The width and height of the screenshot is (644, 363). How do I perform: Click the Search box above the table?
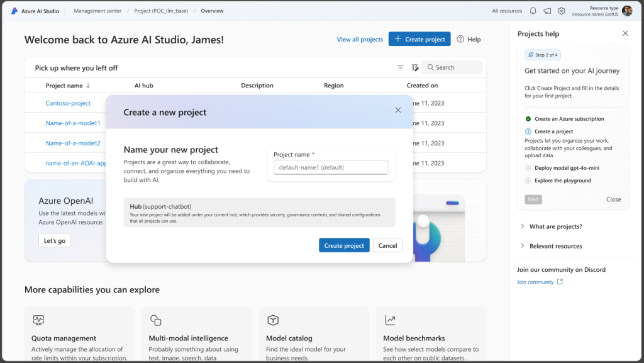click(x=452, y=67)
